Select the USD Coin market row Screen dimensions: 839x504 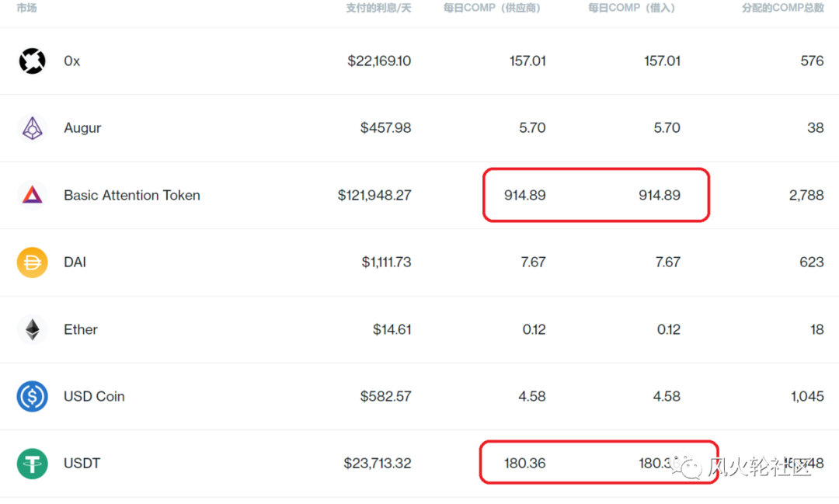click(x=94, y=396)
